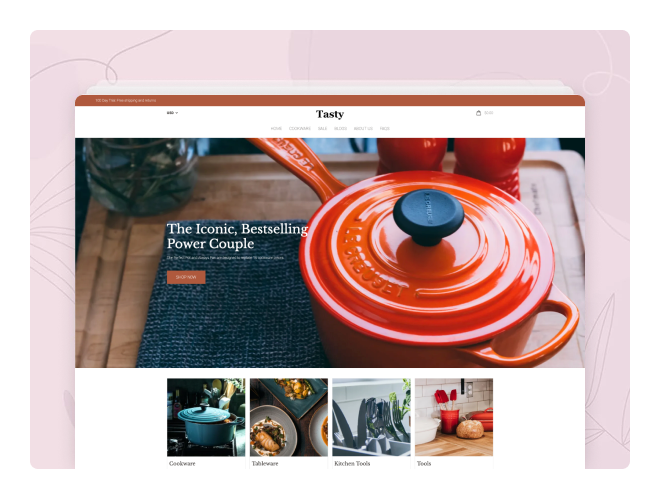Navigate to ABOUT US page
Screen dimensions: 660x499
(363, 128)
